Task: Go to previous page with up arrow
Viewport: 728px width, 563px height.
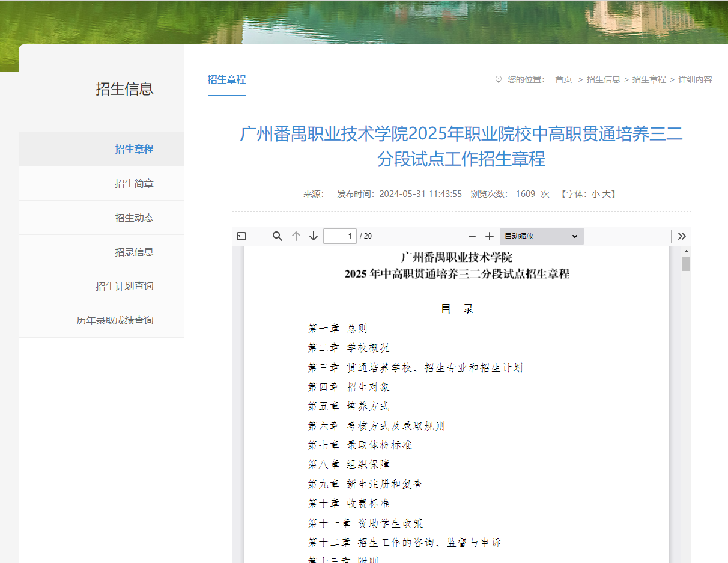Action: [296, 236]
